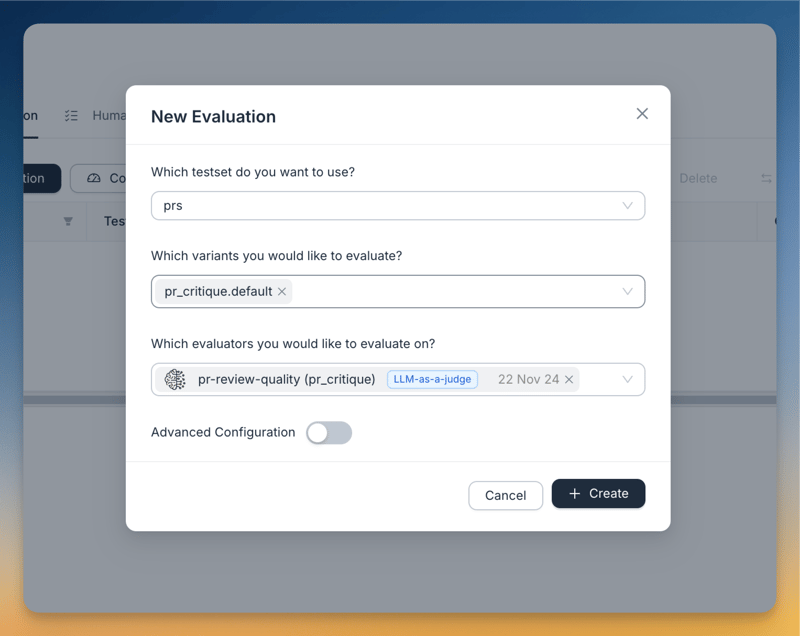Click the checklist icon beside Human Evaluation tab
800x636 pixels.
(70, 115)
